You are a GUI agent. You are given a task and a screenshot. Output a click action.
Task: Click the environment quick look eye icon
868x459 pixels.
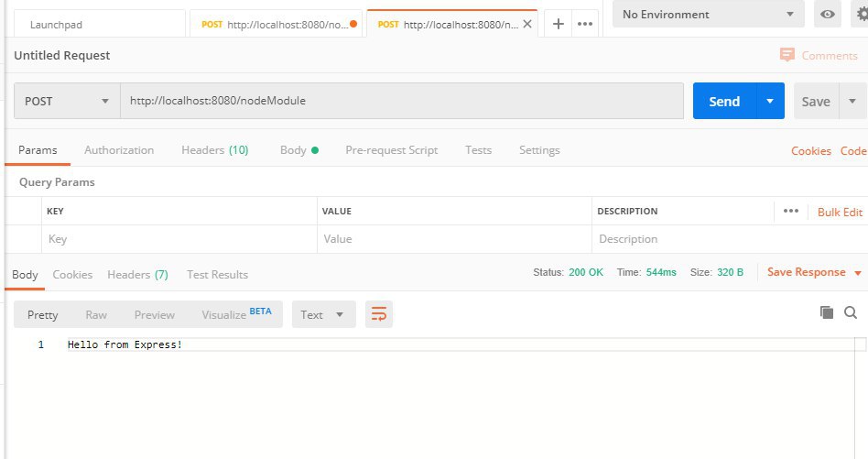828,15
